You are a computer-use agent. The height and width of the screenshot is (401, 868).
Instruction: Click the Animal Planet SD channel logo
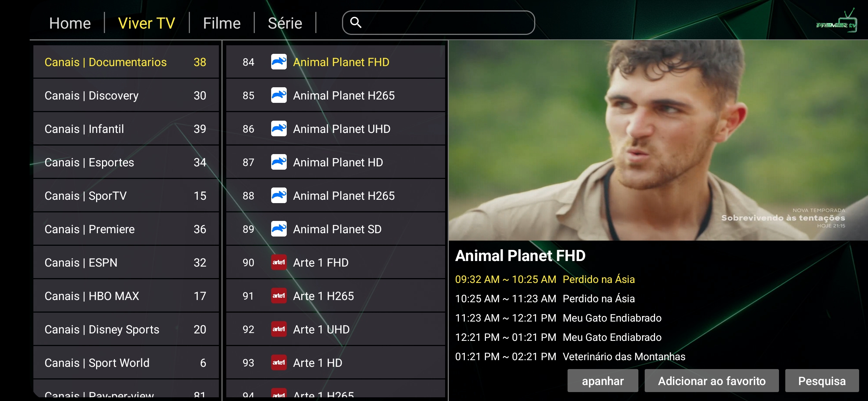tap(279, 229)
